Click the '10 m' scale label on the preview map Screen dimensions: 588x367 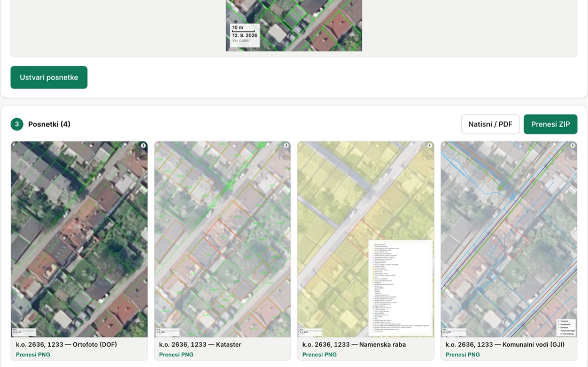point(237,27)
